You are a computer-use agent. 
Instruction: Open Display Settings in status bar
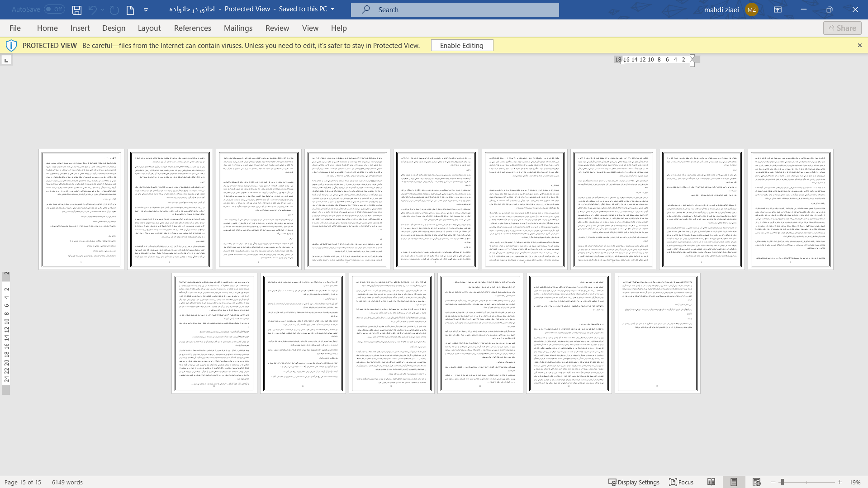point(634,482)
